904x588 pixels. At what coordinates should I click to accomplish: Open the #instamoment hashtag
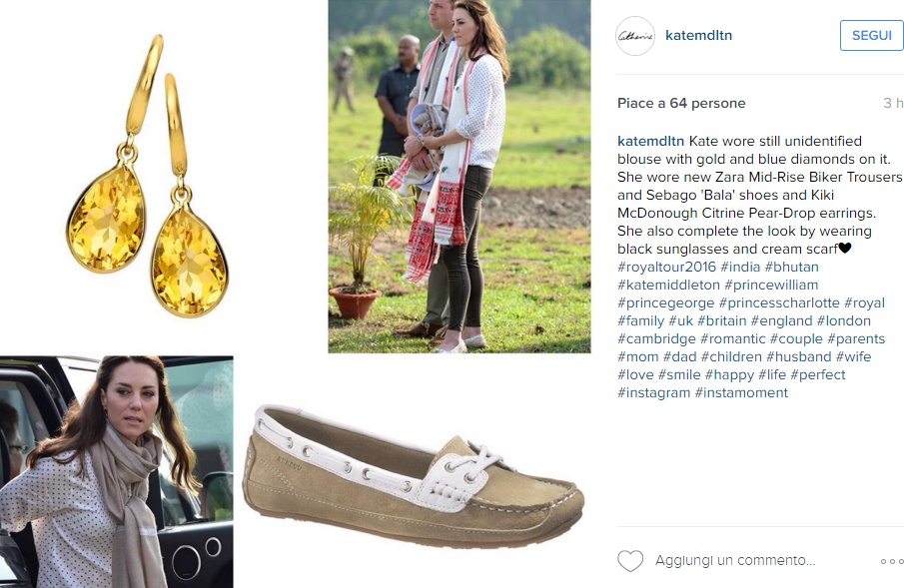[741, 392]
